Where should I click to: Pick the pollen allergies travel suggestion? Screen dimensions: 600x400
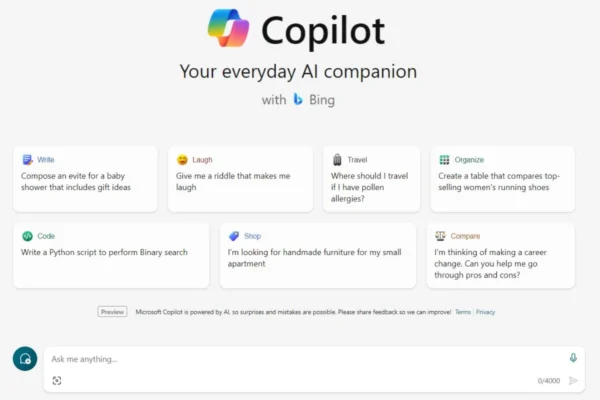tap(367, 188)
